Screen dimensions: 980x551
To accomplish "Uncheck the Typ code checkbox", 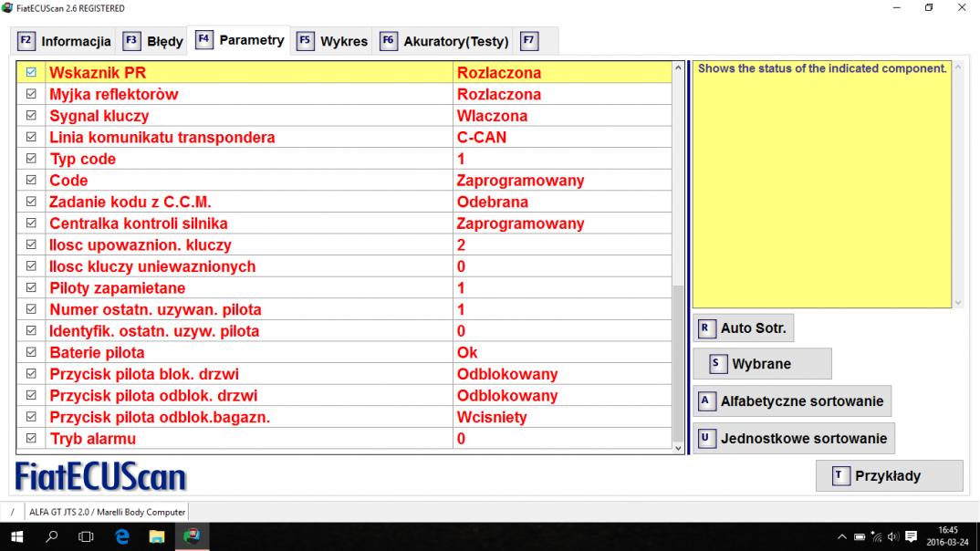I will pos(31,159).
